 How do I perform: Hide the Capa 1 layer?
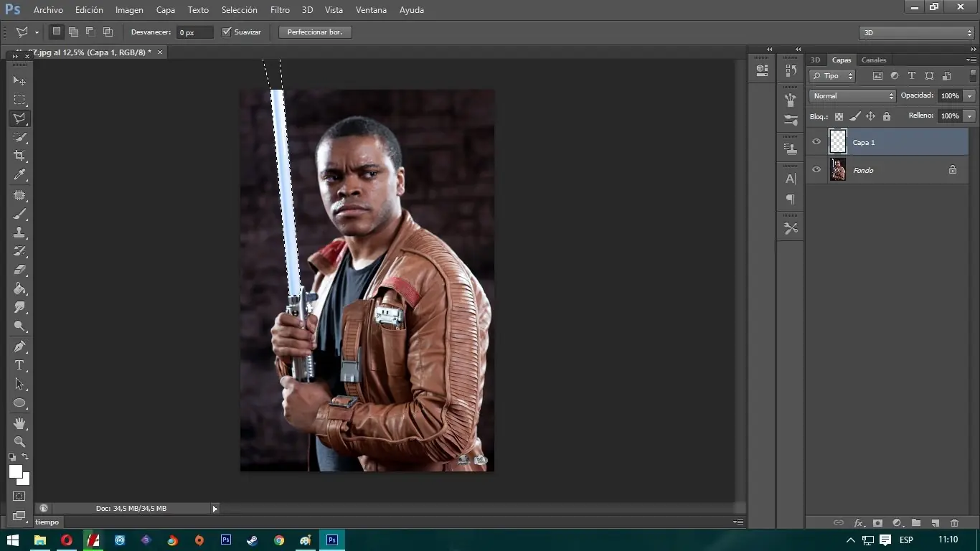(x=816, y=142)
